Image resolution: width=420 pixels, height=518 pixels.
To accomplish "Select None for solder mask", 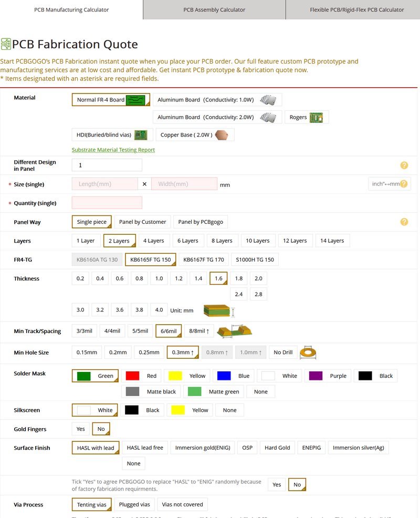I will click(x=260, y=392).
